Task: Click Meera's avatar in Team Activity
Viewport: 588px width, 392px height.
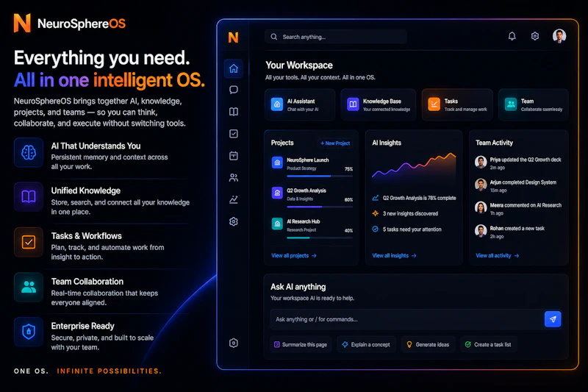Action: [x=481, y=208]
